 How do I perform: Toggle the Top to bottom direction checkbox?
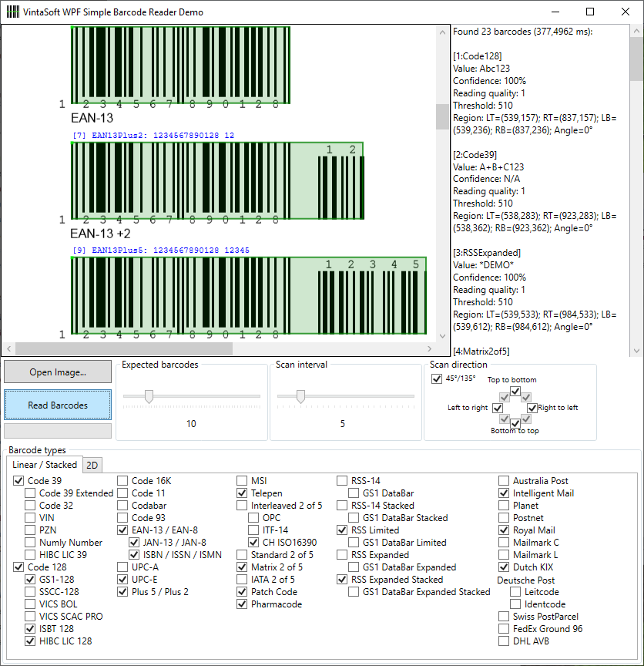click(x=515, y=391)
